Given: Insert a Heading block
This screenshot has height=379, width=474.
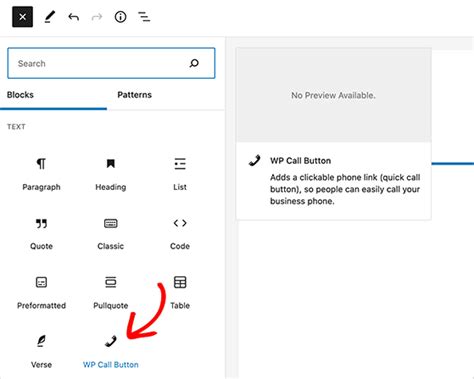Looking at the screenshot, I should 111,174.
